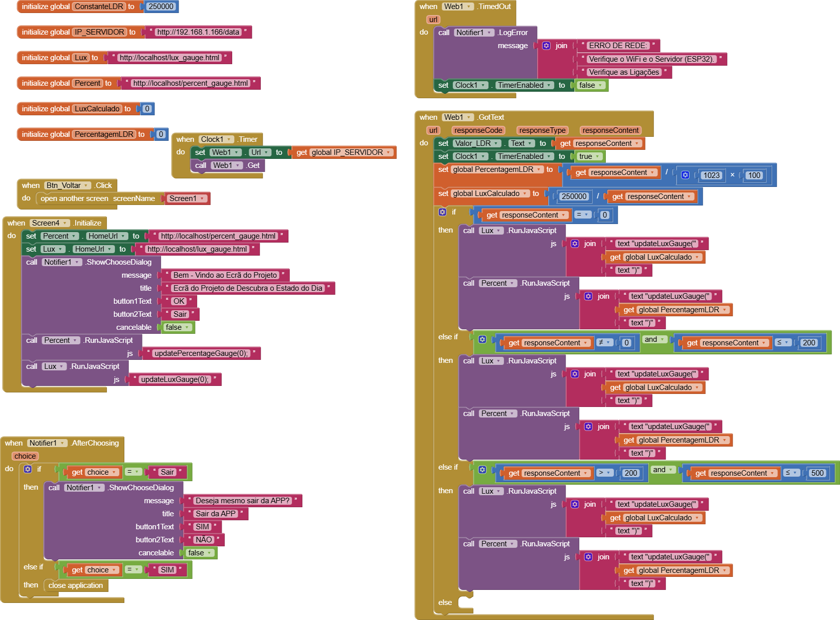Click the 0 value of global LuxCalculado initializer

pos(147,109)
